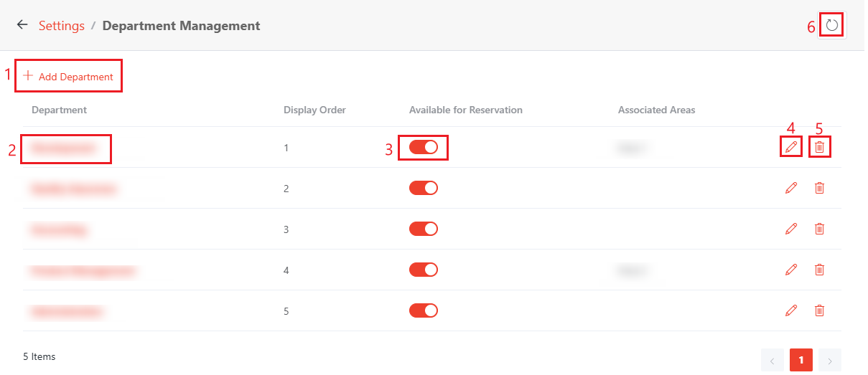This screenshot has height=375, width=868.
Task: Toggle reservation switch for display order 2
Action: 424,188
